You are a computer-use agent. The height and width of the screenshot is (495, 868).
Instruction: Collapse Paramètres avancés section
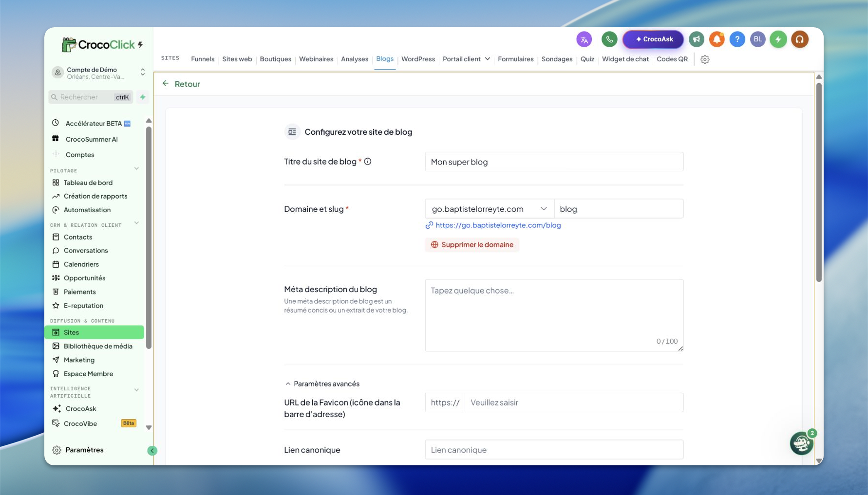click(322, 384)
